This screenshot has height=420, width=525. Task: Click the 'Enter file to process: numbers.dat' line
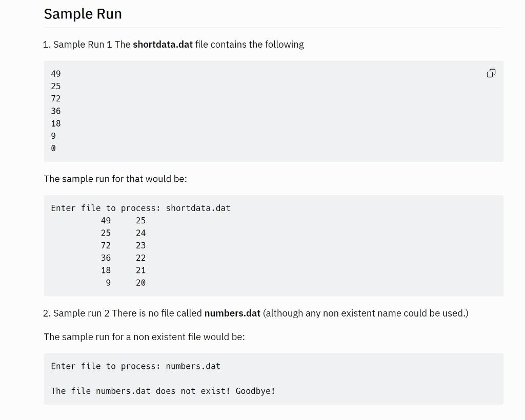[x=135, y=366]
